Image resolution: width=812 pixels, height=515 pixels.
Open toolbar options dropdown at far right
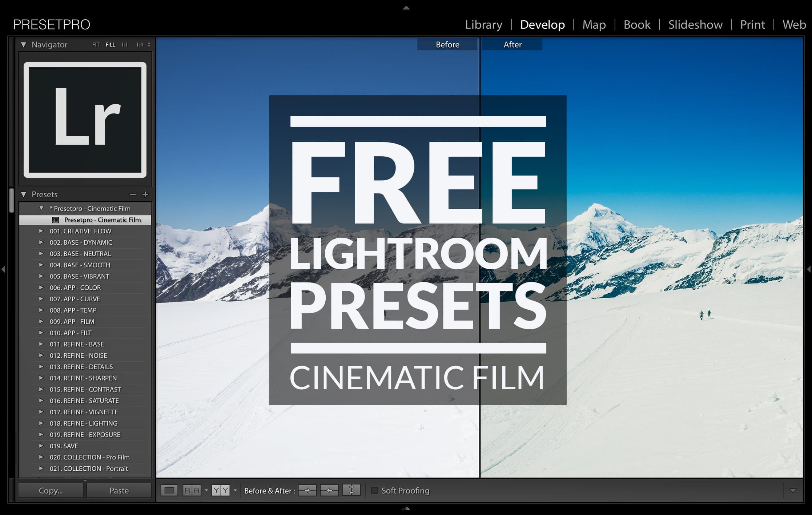(x=793, y=491)
